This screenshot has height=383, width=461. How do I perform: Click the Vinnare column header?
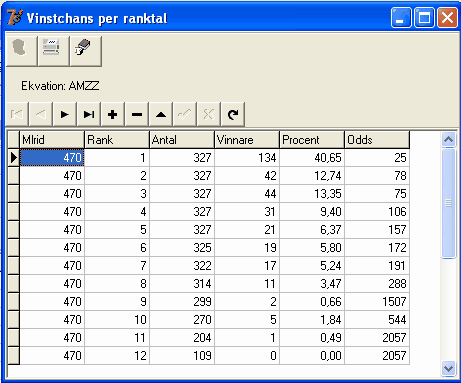247,140
